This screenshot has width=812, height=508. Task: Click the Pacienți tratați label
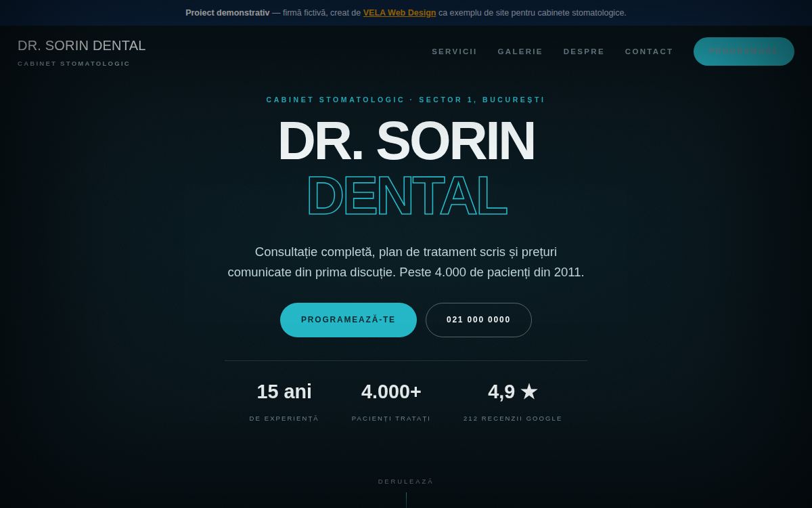391,419
